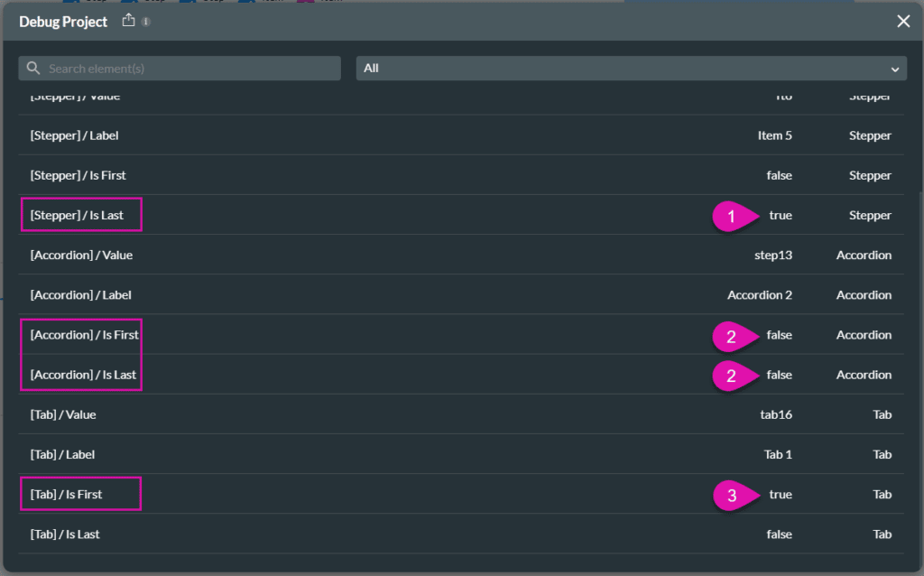This screenshot has height=576, width=924.
Task: Click pink marker 2 beside Accordion Is First
Action: click(x=732, y=335)
